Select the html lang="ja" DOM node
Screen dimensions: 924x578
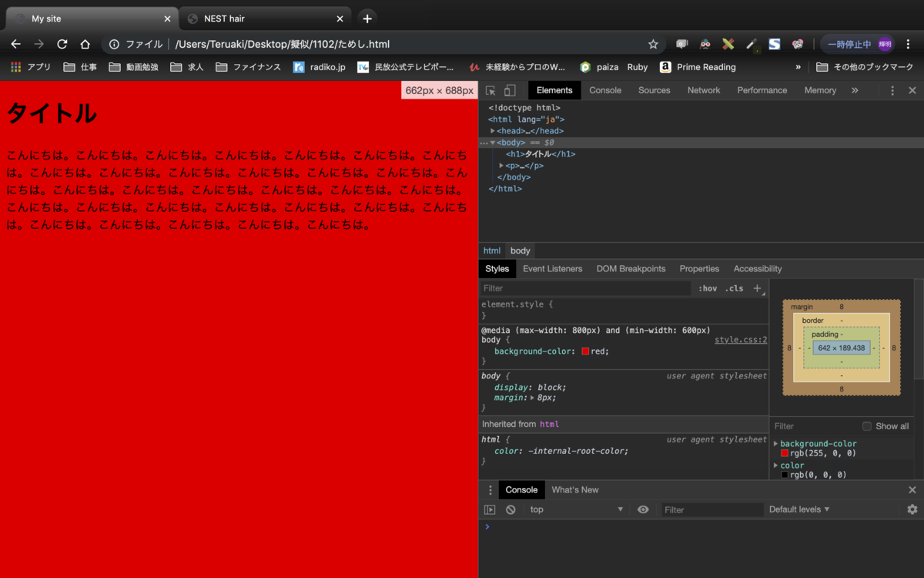pyautogui.click(x=527, y=119)
